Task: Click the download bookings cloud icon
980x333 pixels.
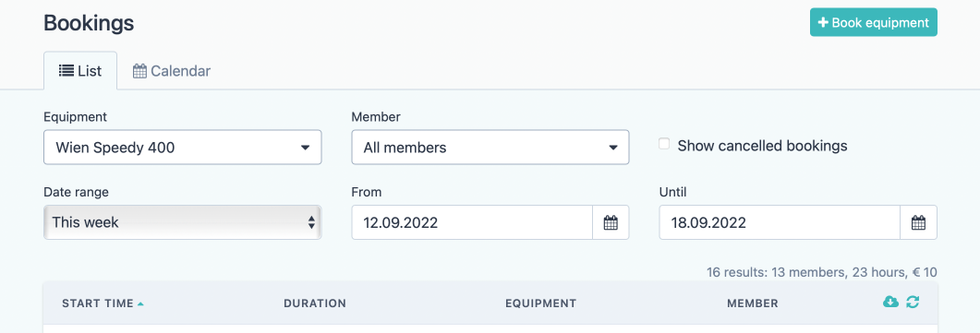Action: [890, 302]
